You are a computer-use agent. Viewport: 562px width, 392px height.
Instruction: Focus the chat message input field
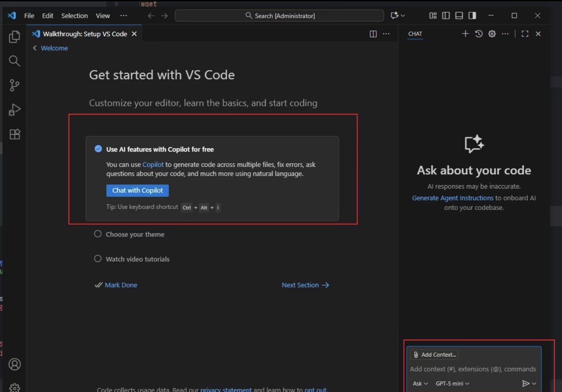[473, 369]
